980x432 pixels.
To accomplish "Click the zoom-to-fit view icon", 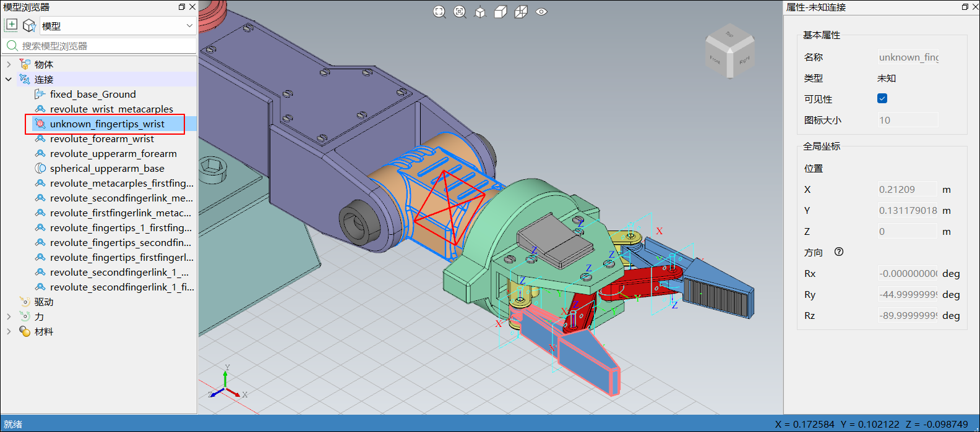I will [x=439, y=12].
